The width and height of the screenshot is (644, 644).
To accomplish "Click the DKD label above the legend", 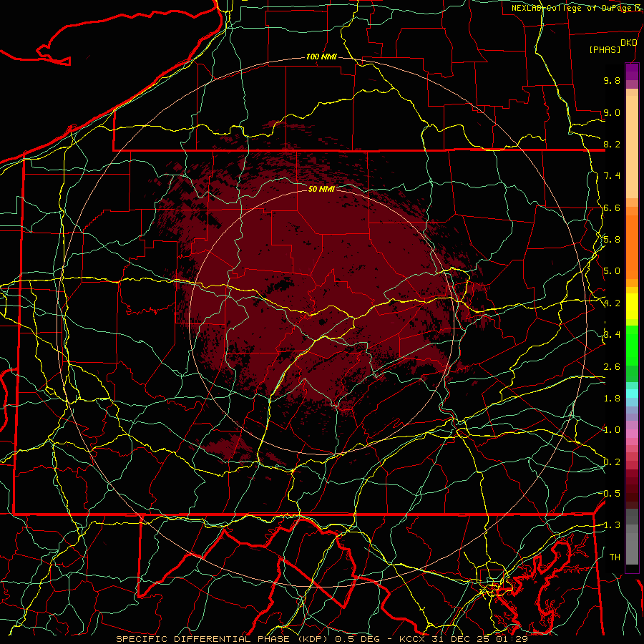I will pyautogui.click(x=629, y=43).
